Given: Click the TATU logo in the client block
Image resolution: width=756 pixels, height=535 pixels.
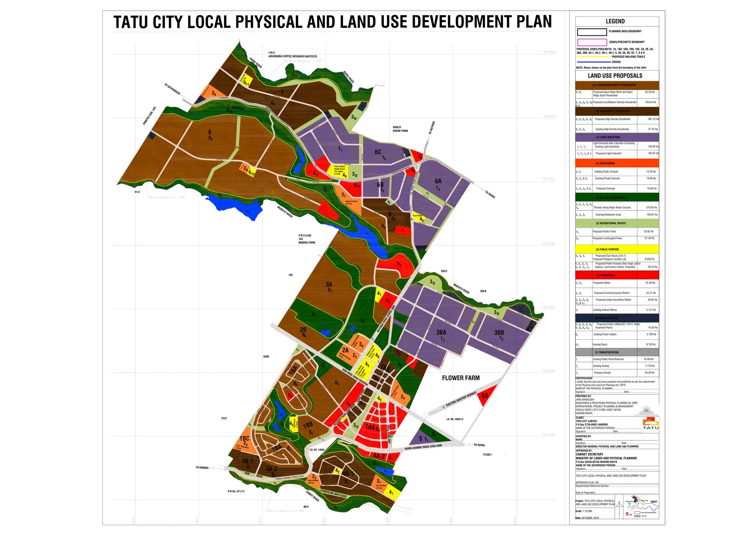Looking at the screenshot, I should tap(651, 423).
